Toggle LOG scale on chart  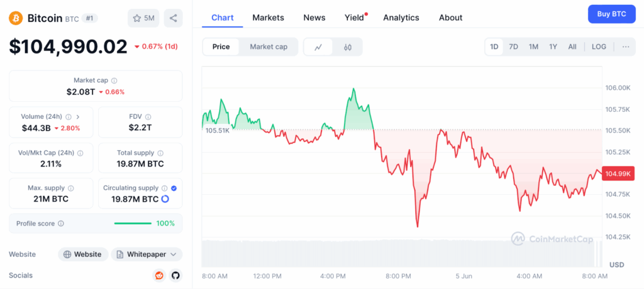click(x=599, y=46)
